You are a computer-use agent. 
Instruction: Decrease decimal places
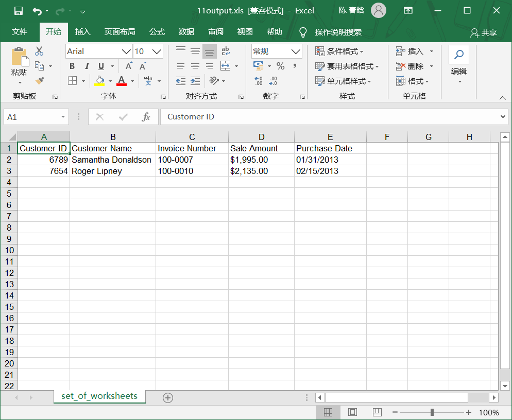coord(273,81)
